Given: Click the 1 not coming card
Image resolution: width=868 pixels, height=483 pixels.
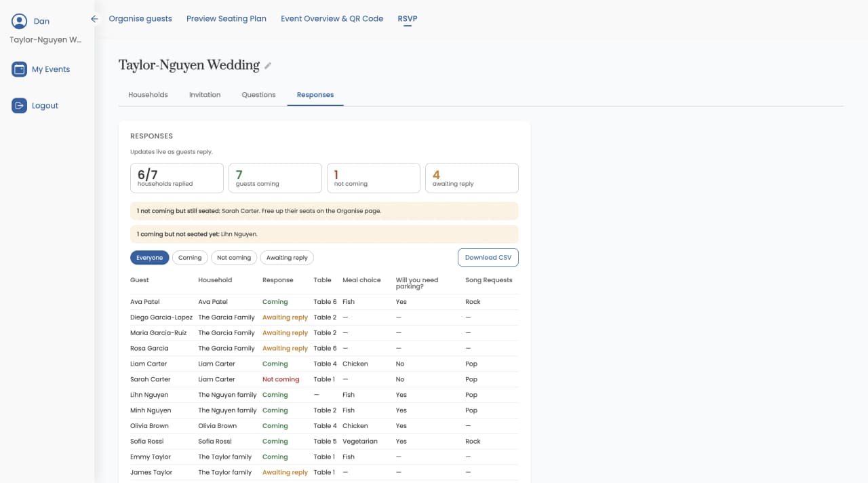Looking at the screenshot, I should (374, 178).
